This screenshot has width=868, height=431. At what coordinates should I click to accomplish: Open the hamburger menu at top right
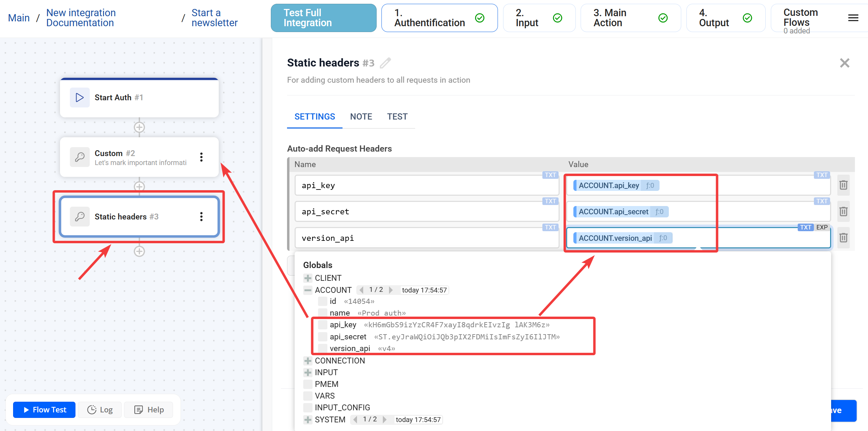(853, 18)
